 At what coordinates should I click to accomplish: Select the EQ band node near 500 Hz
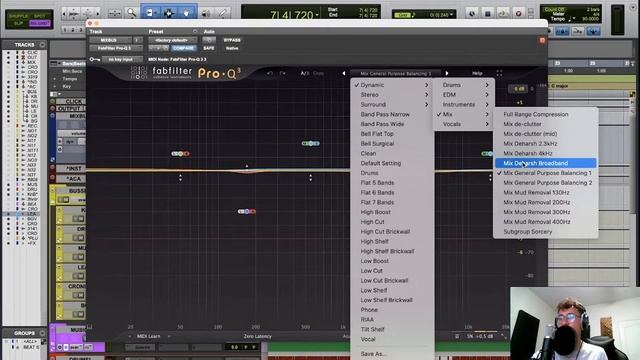[x=311, y=143]
